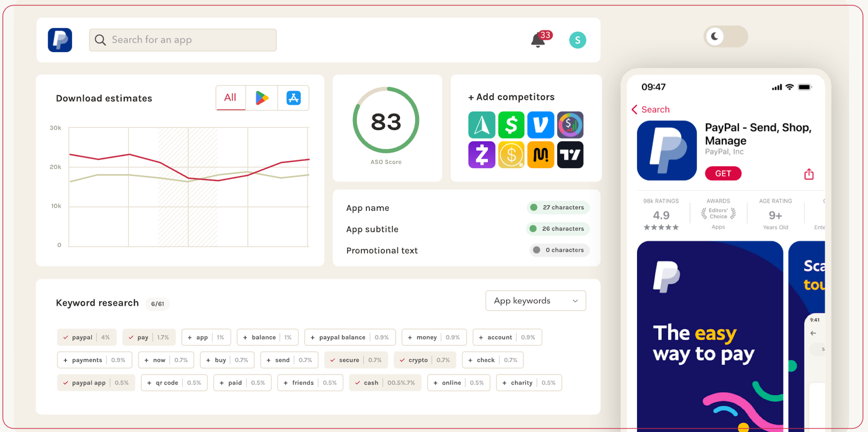This screenshot has height=432, width=868.
Task: Add the check keyword chip
Action: tap(493, 360)
